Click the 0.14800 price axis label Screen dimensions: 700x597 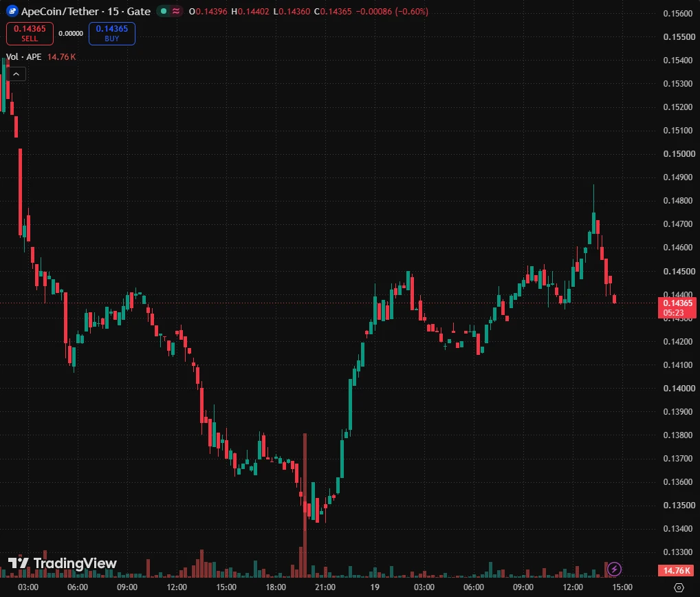click(678, 200)
